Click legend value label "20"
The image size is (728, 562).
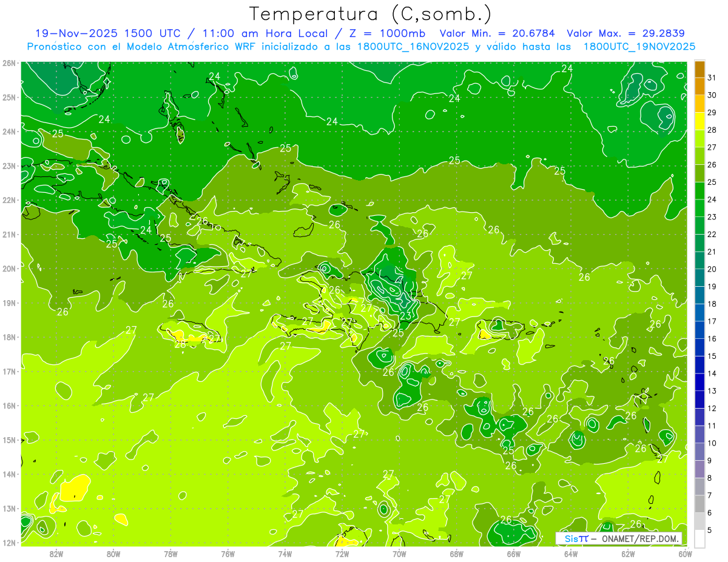pos(712,269)
